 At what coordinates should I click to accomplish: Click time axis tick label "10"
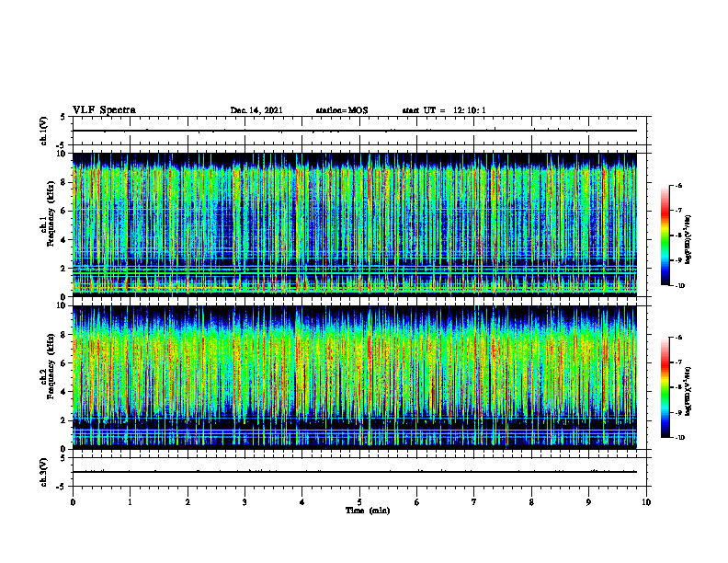[x=646, y=502]
